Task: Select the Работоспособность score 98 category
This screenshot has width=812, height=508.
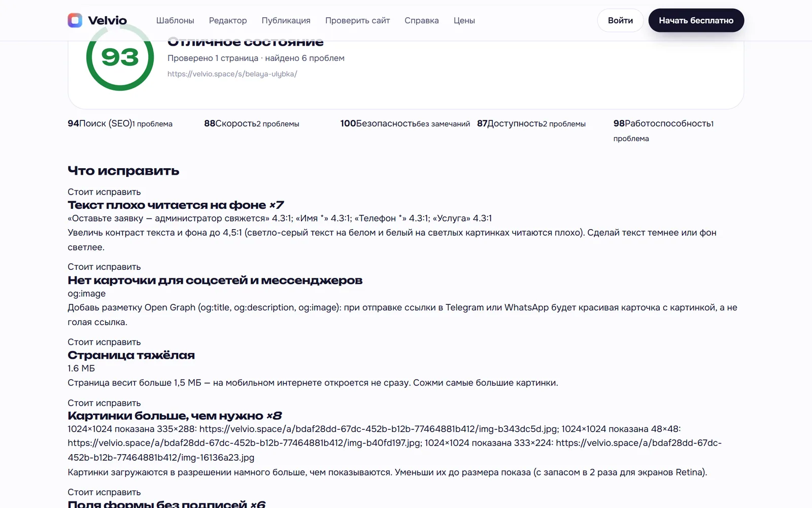Action: coord(663,131)
